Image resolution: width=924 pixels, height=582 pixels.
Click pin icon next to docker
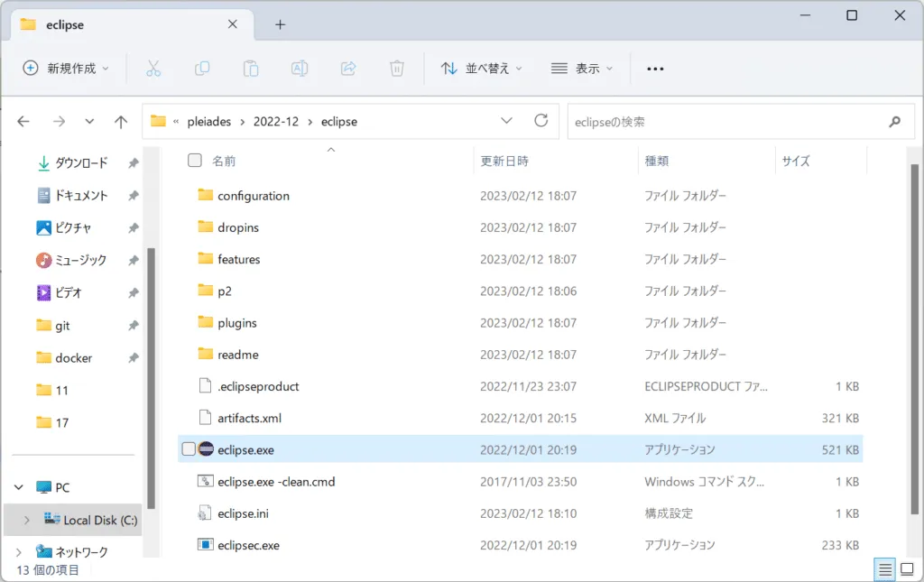[x=134, y=357]
